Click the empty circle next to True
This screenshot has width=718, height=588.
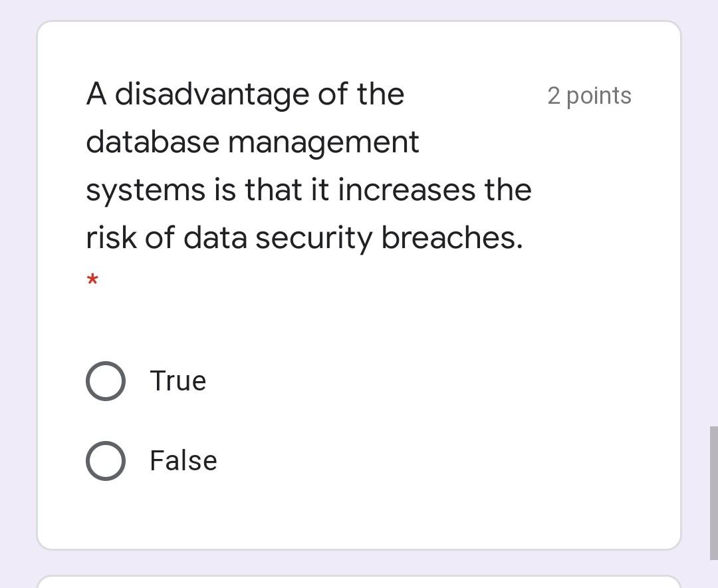[105, 380]
